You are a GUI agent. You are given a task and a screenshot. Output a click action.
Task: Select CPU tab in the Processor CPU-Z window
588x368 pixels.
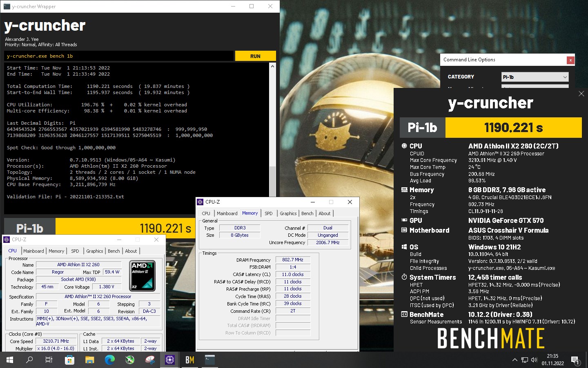13,251
